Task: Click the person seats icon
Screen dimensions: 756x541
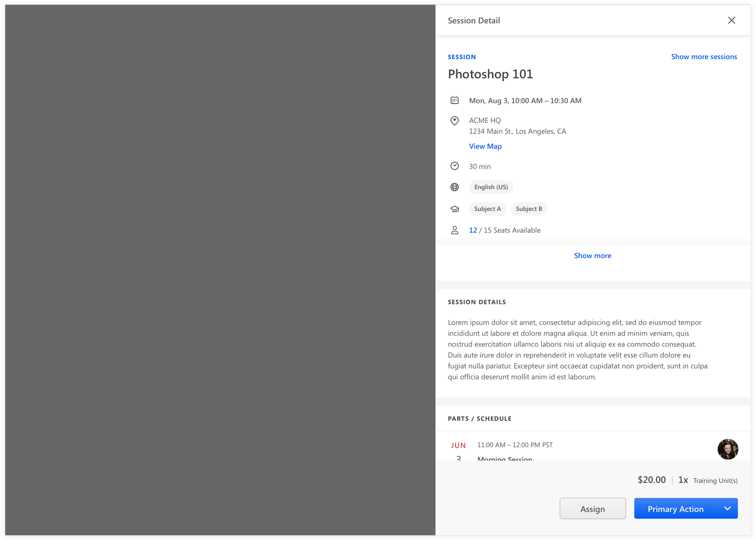Action: (455, 230)
